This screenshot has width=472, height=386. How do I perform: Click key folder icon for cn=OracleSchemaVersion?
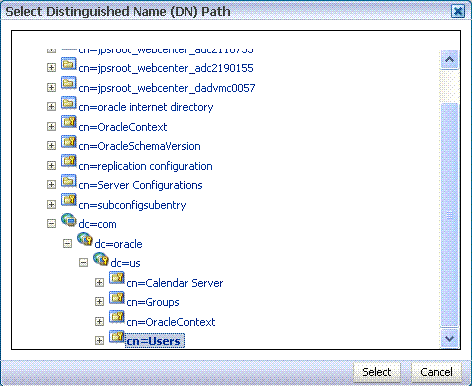tap(69, 142)
